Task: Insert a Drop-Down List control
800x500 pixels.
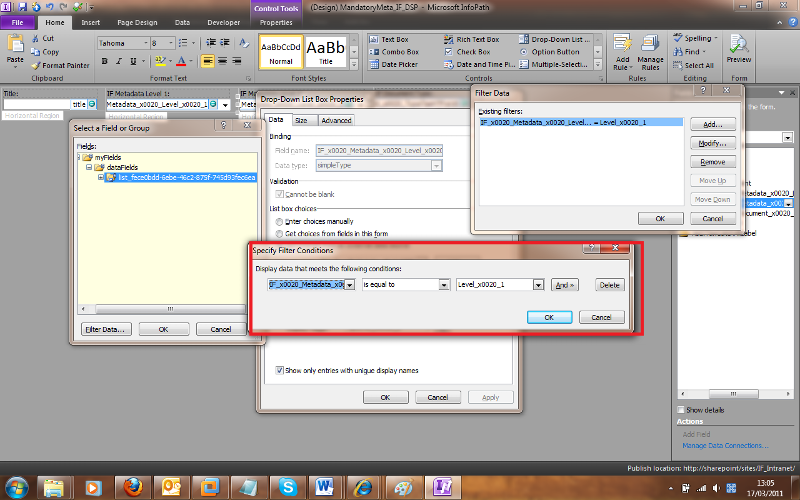Action: click(555, 39)
